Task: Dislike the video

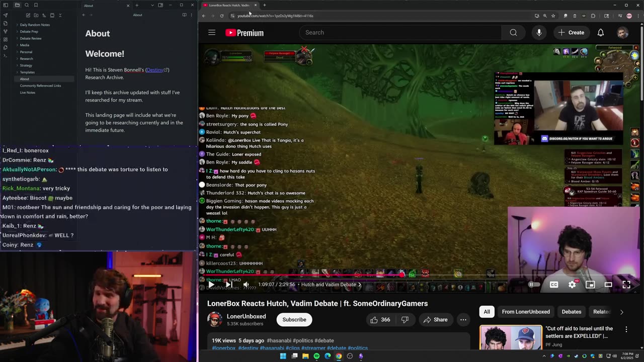Action: pyautogui.click(x=405, y=320)
